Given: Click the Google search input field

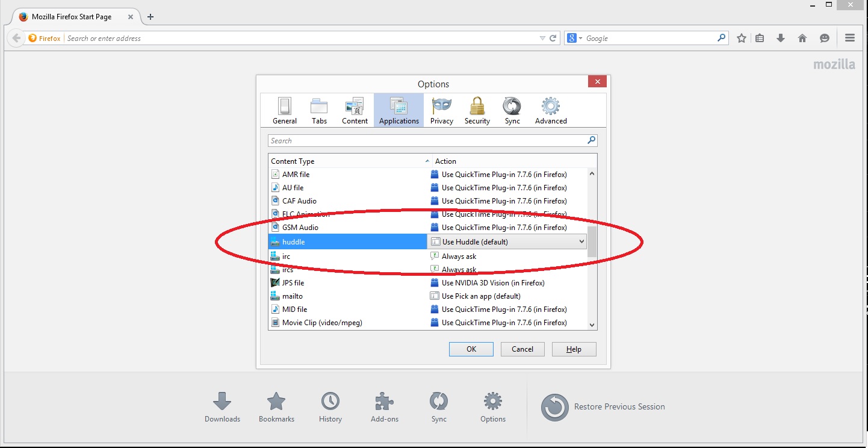Looking at the screenshot, I should pyautogui.click(x=650, y=38).
